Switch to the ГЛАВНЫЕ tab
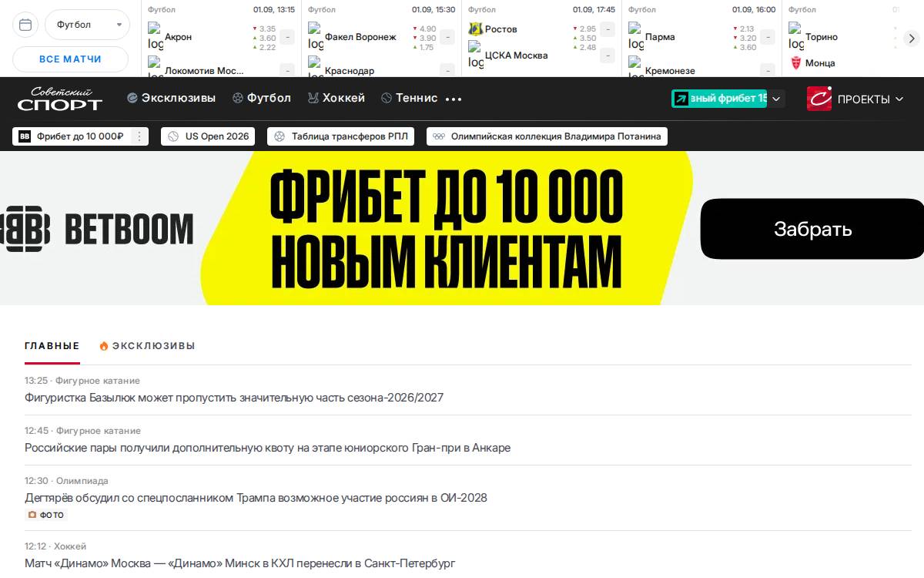 [52, 346]
